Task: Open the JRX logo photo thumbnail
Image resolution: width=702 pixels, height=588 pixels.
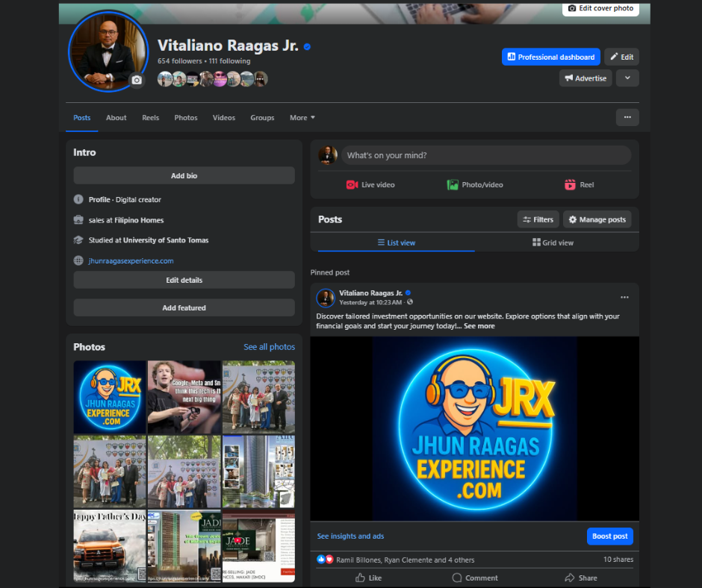Action: [x=109, y=397]
